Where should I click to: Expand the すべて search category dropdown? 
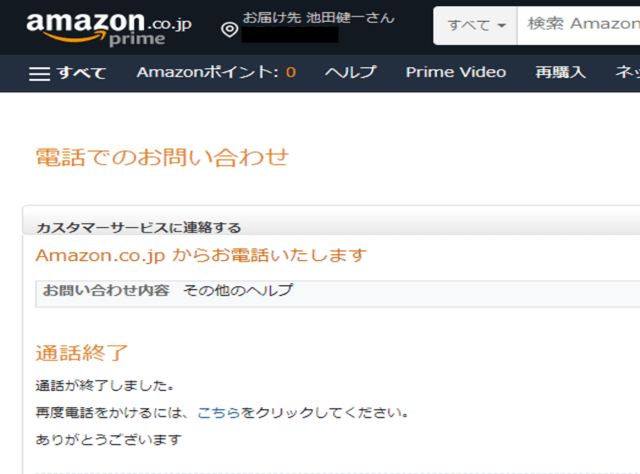[476, 24]
